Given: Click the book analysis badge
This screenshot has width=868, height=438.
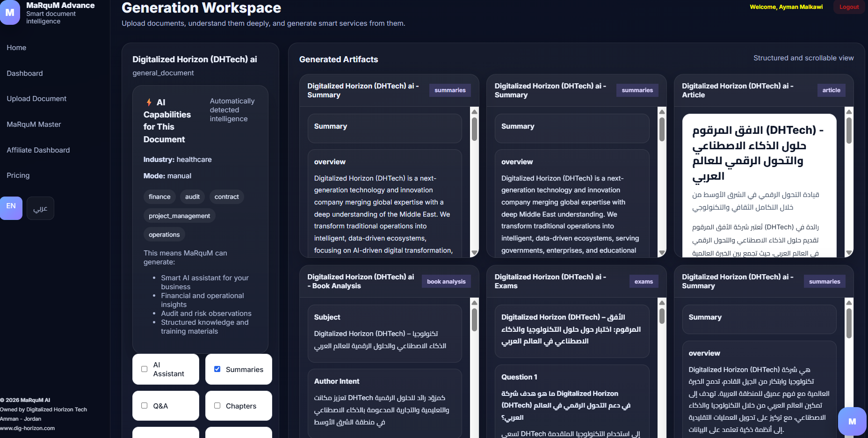Looking at the screenshot, I should pyautogui.click(x=446, y=281).
